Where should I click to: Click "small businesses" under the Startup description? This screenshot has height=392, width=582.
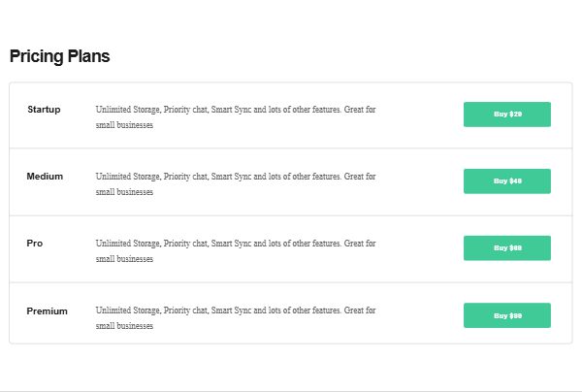124,125
